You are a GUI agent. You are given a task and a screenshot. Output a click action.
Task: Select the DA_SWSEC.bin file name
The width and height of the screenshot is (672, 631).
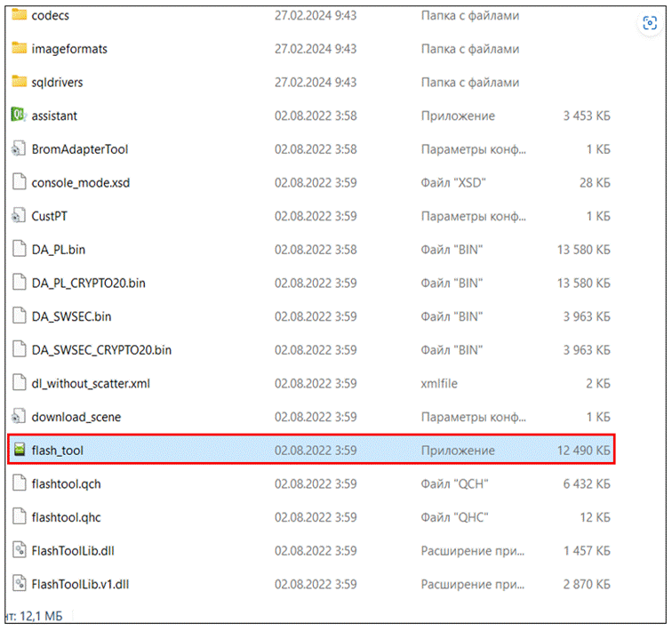point(71,316)
